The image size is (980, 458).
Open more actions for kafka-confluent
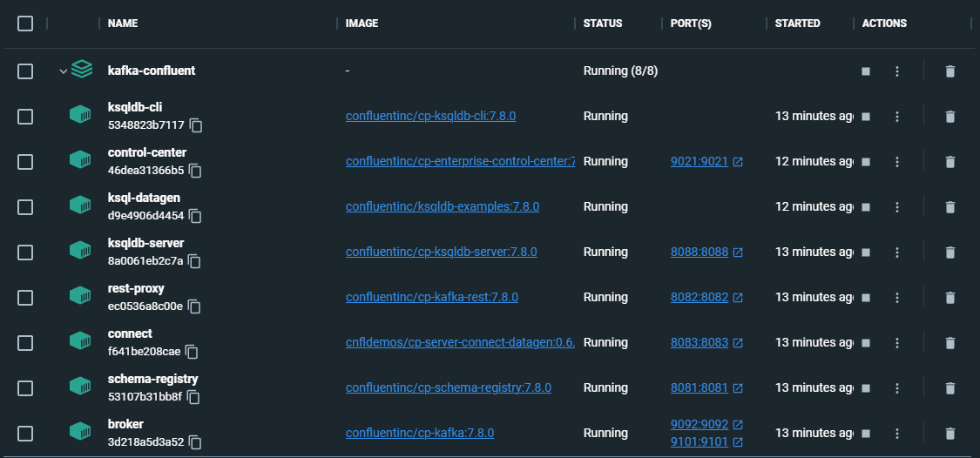tap(897, 71)
